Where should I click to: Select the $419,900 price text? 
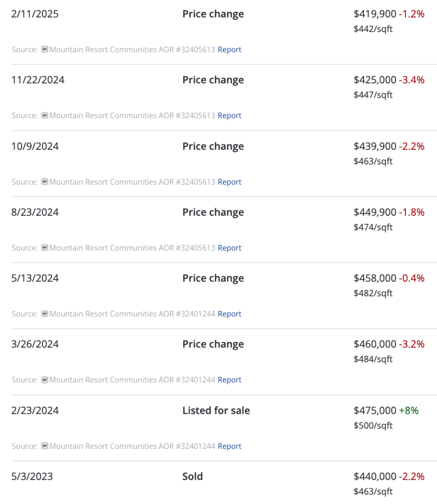pos(374,14)
